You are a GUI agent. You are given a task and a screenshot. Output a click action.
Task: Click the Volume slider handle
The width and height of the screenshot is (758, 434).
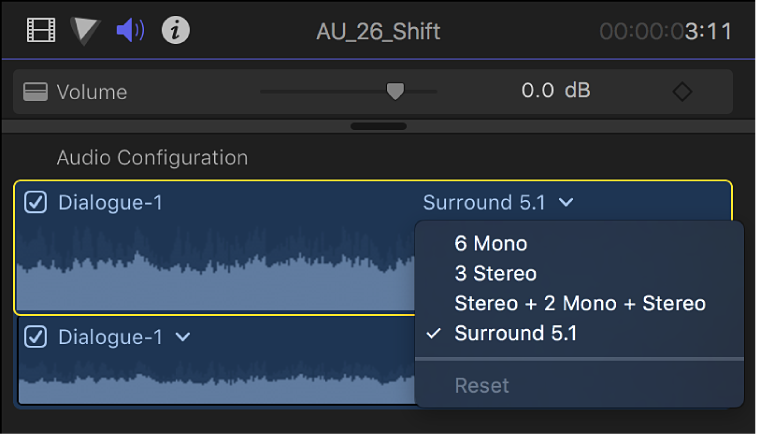395,91
